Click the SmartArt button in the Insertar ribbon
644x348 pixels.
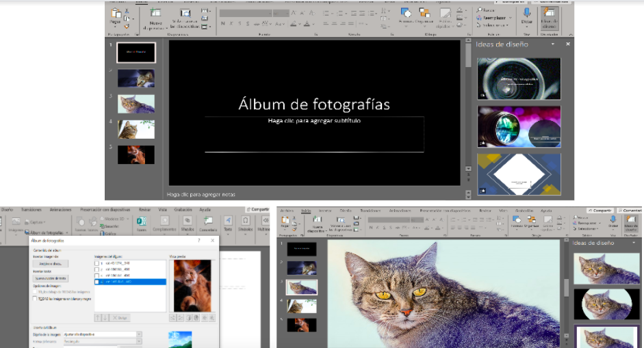point(108,226)
